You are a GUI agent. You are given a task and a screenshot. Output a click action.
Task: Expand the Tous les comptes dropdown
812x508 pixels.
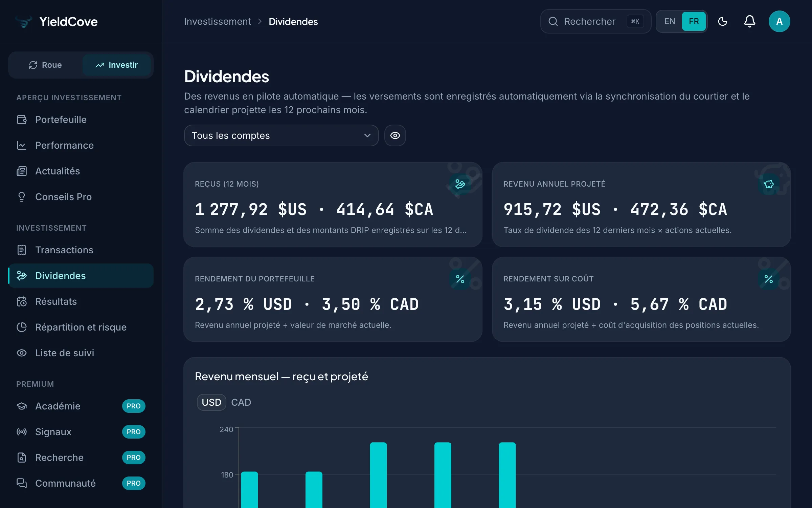(x=281, y=135)
